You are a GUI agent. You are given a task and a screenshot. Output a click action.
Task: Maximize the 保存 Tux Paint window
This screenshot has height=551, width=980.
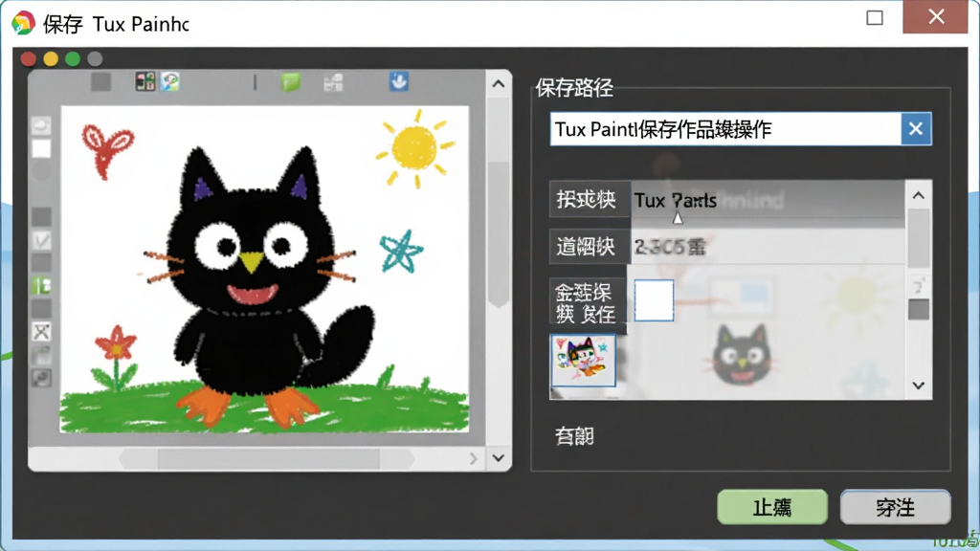pyautogui.click(x=875, y=17)
